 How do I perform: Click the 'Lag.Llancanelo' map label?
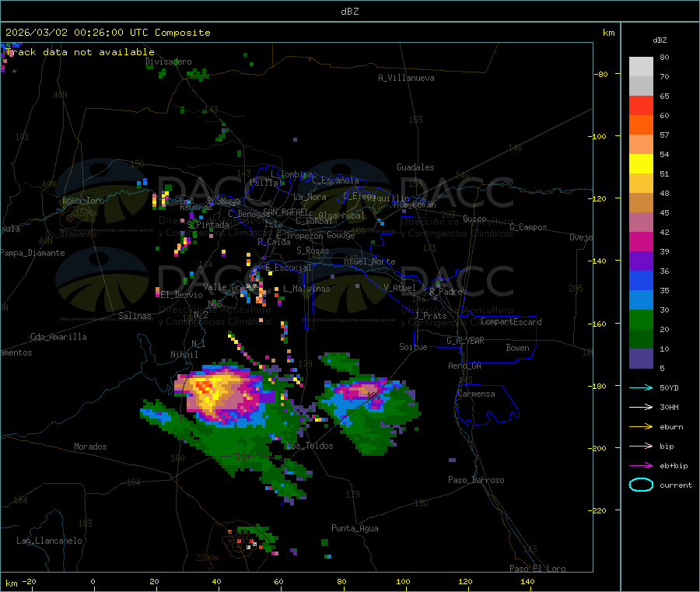(x=50, y=541)
